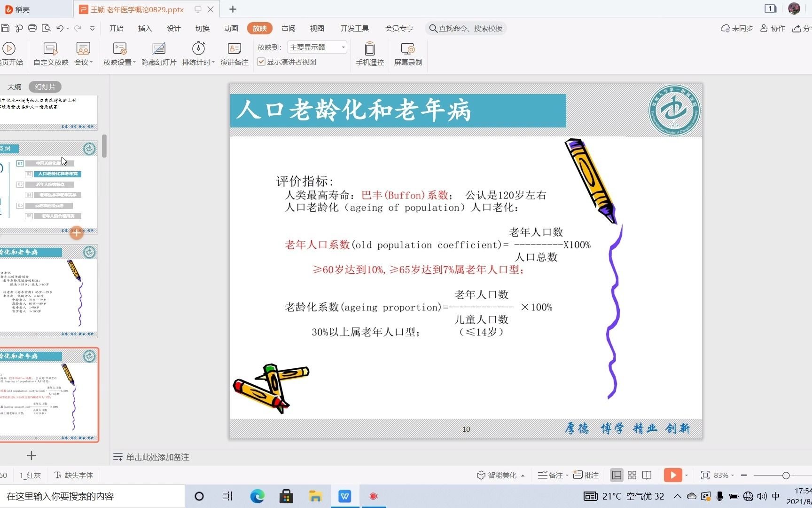Open the 主要显示器 display dropdown
Image resolution: width=812 pixels, height=508 pixels.
[317, 47]
